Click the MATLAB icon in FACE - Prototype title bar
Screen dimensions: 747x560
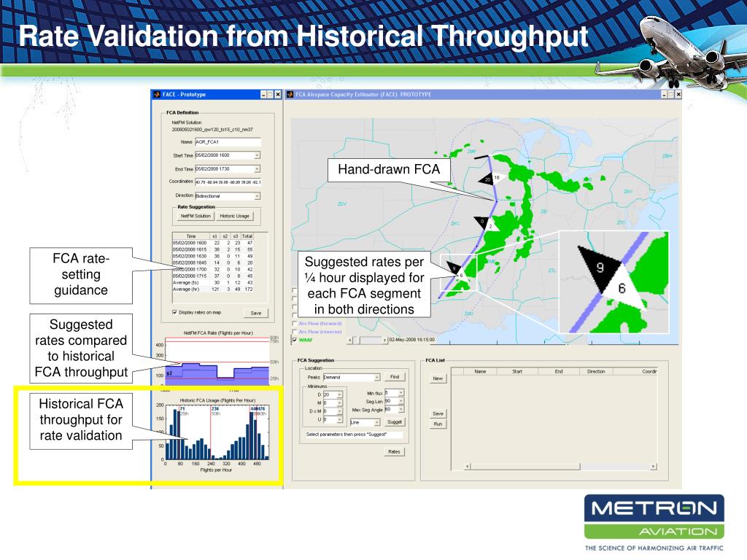coord(157,94)
